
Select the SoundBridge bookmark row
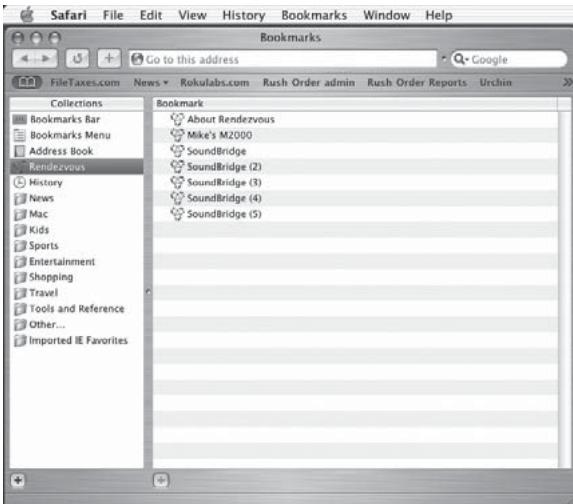(356, 151)
